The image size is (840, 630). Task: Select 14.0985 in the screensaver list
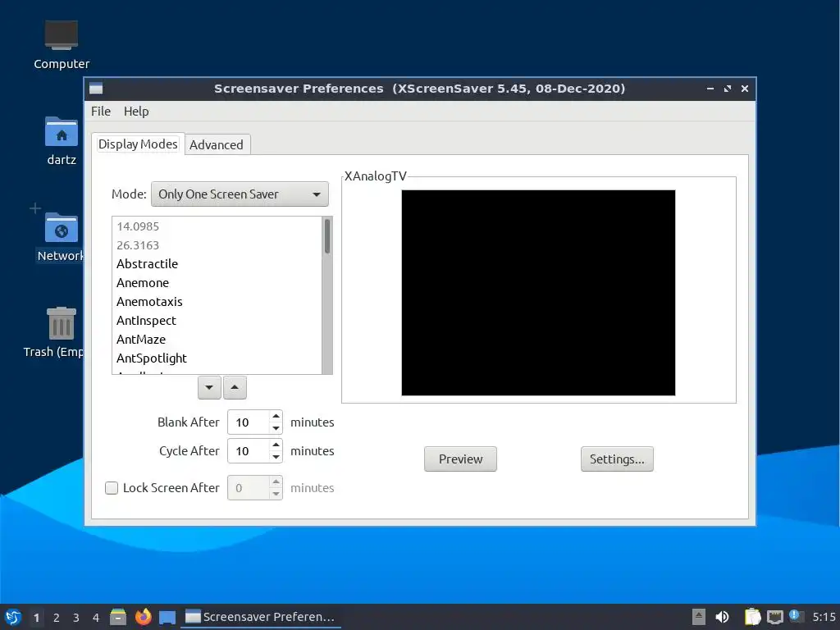[217, 226]
